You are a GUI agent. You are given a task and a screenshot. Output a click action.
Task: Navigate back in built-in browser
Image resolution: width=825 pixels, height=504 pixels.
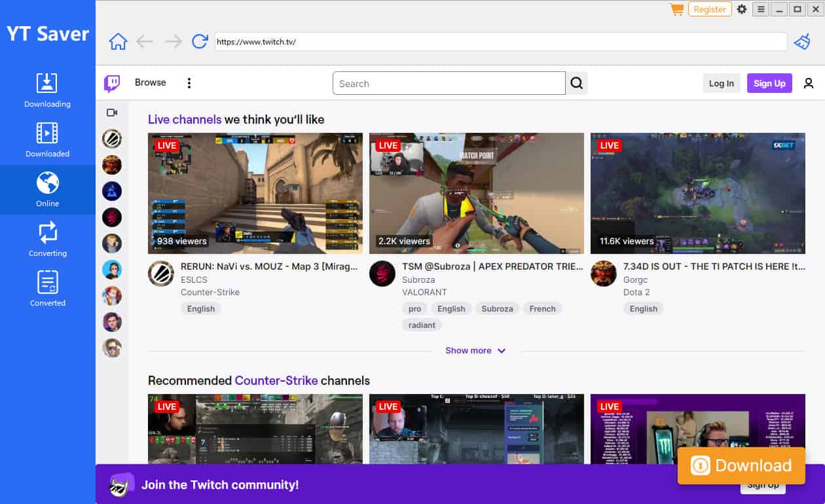(145, 42)
